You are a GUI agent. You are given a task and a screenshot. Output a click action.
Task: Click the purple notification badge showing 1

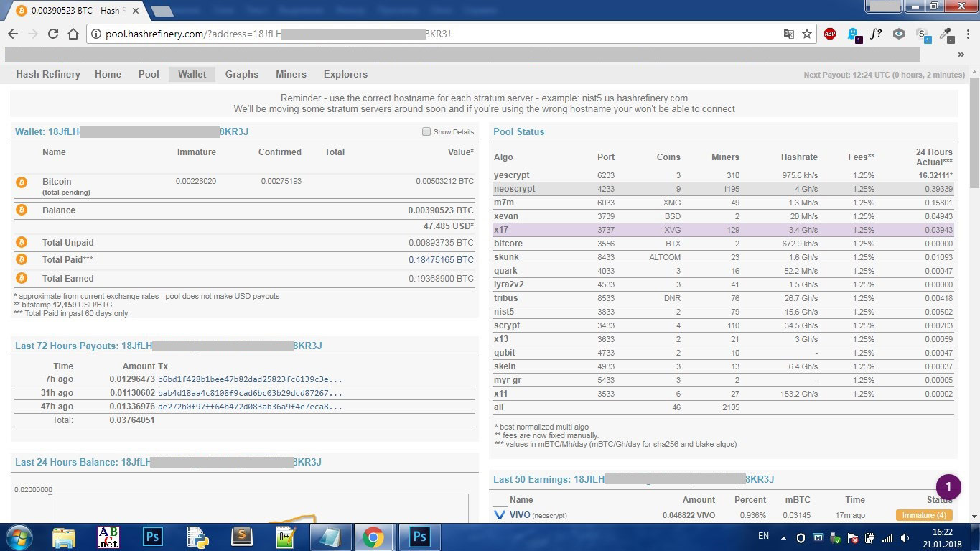[x=948, y=486]
